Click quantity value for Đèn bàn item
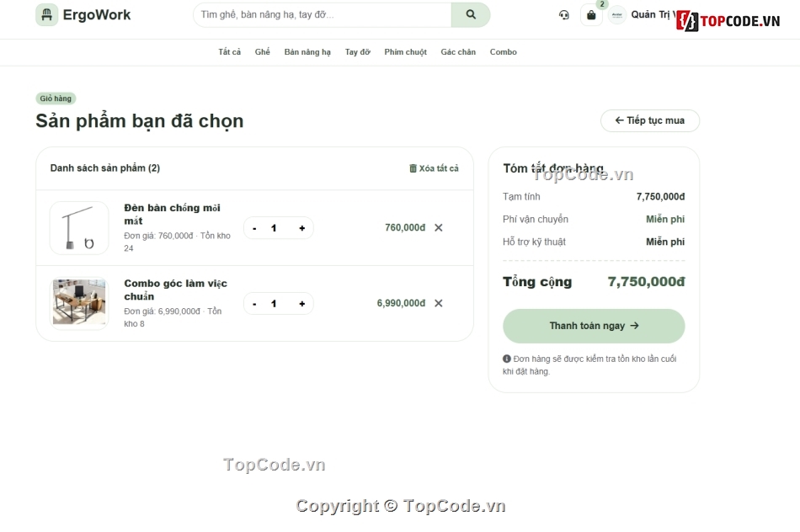 click(x=274, y=228)
